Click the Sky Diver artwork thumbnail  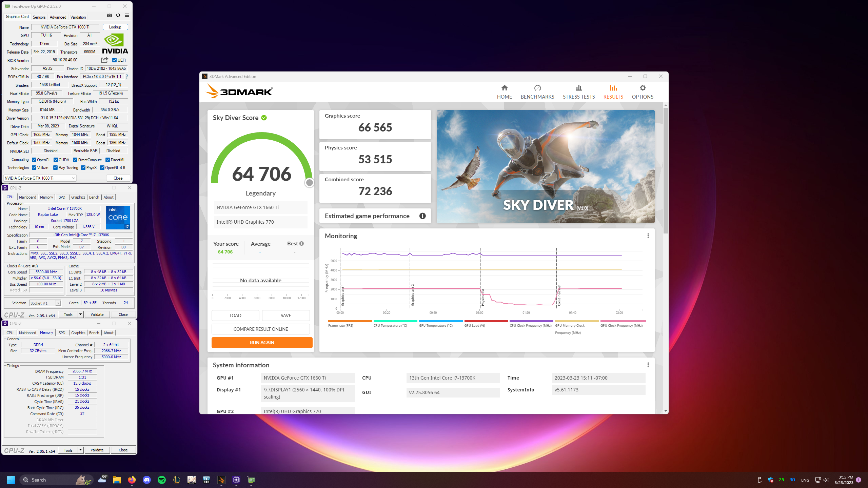pos(546,166)
